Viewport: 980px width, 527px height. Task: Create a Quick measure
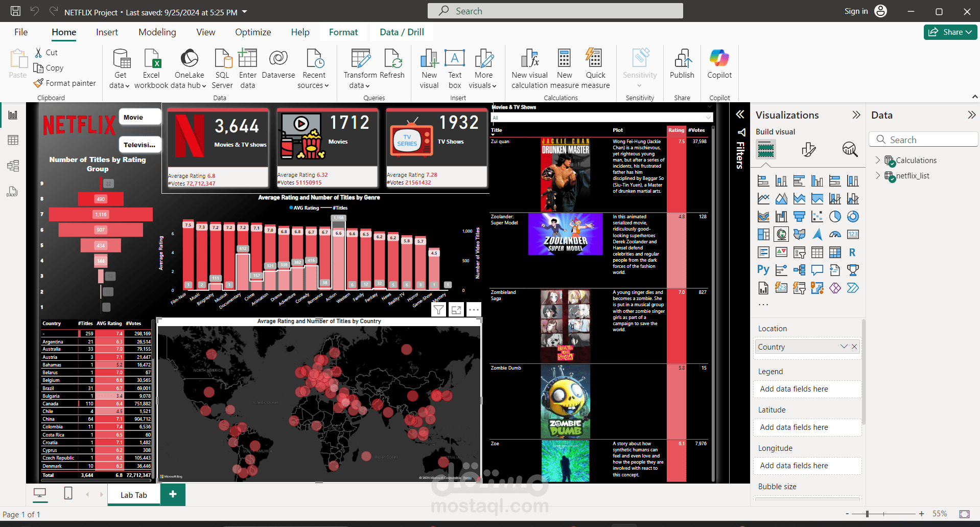(595, 70)
